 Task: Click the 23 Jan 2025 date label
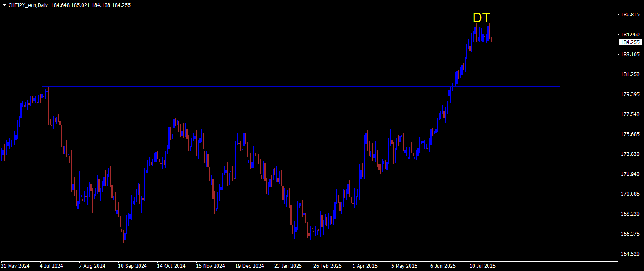(x=288, y=266)
